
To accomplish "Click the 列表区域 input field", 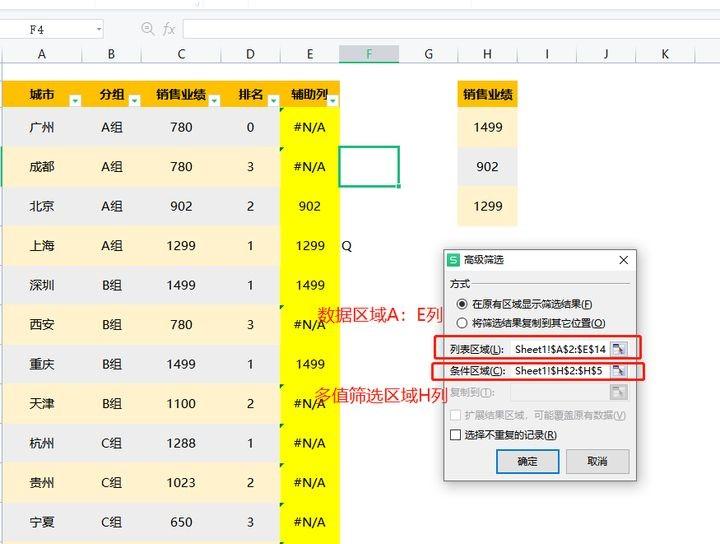I will pos(560,349).
